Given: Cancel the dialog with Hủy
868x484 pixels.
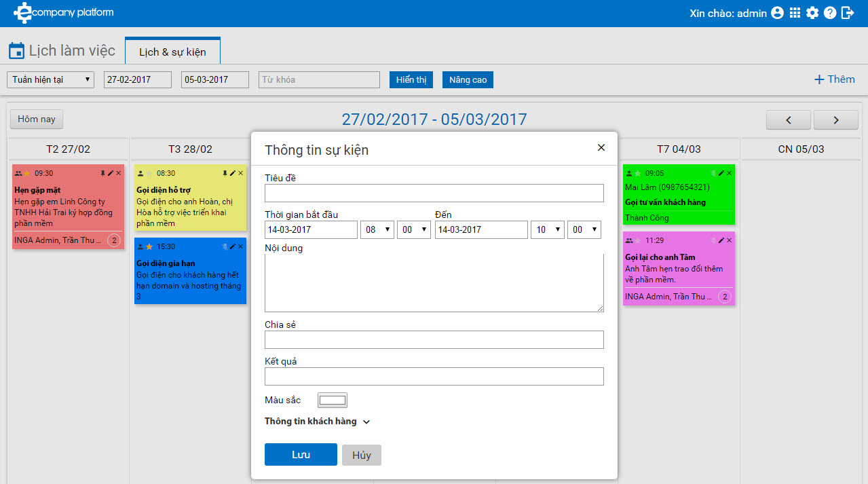Looking at the screenshot, I should point(362,455).
